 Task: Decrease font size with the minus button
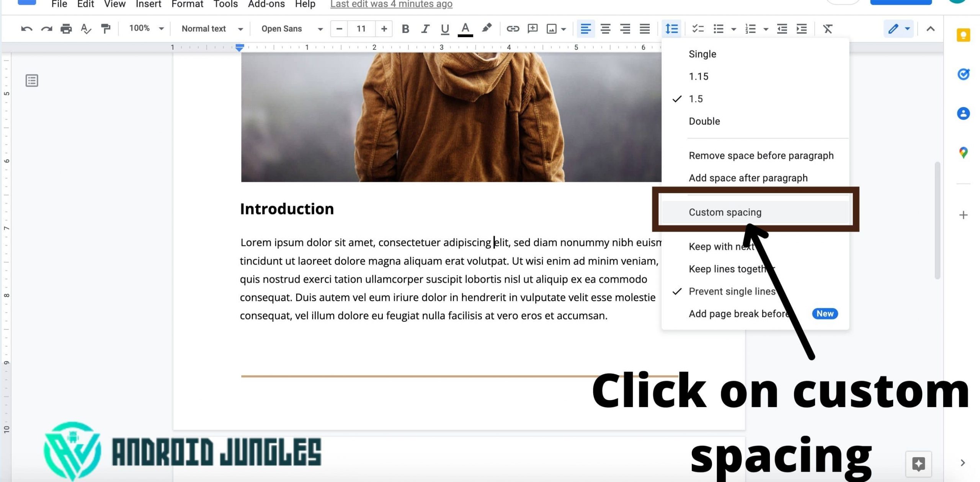pos(339,29)
